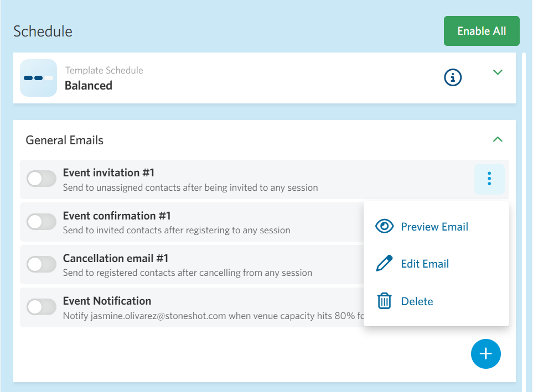Click the Balanced template schedule thumbnail icon
533x392 pixels.
point(39,78)
